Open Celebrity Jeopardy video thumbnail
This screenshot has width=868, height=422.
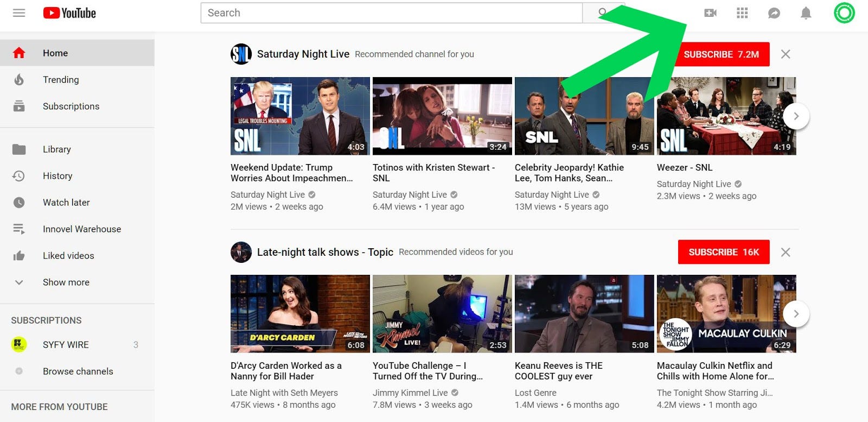coord(584,116)
